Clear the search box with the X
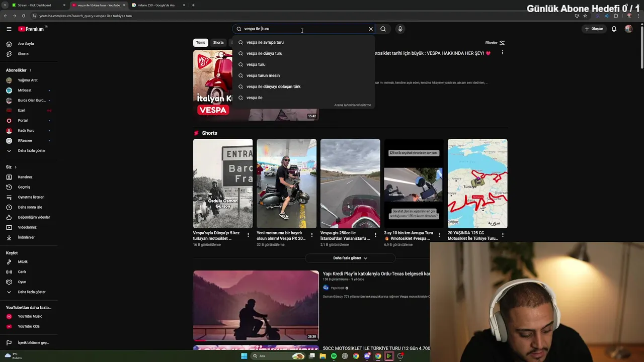The width and height of the screenshot is (644, 362). pyautogui.click(x=371, y=29)
